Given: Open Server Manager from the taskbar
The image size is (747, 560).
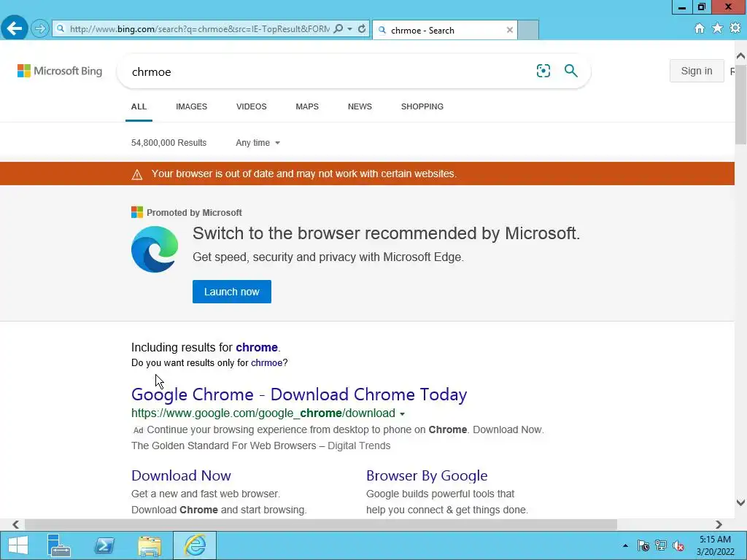Looking at the screenshot, I should 59,545.
